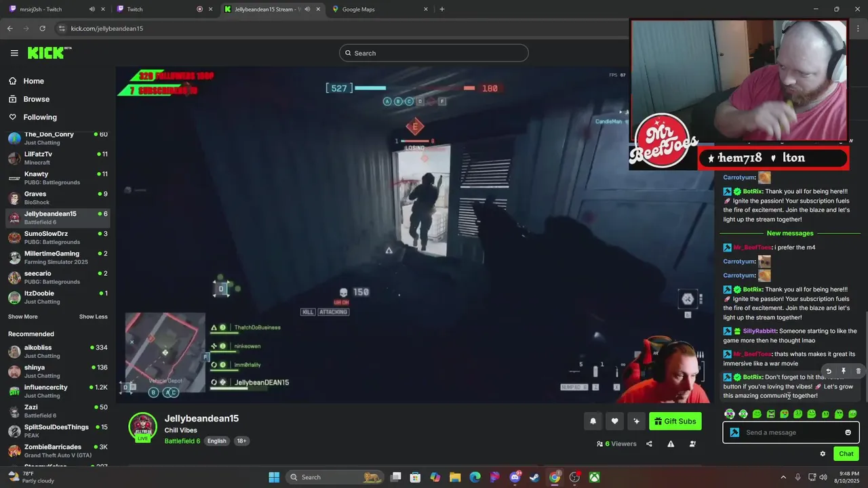The image size is (868, 488).
Task: Click the 18+ tag
Action: coord(242,441)
